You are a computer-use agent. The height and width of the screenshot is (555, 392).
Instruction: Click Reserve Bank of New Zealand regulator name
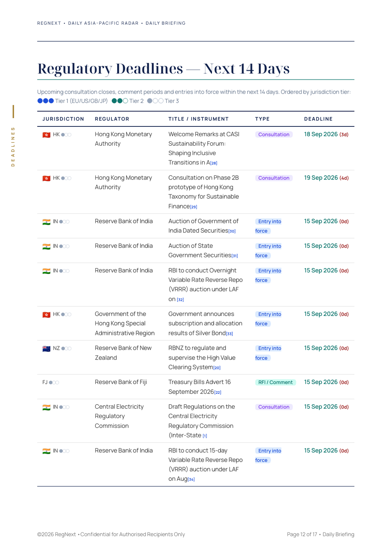pyautogui.click(x=123, y=353)
